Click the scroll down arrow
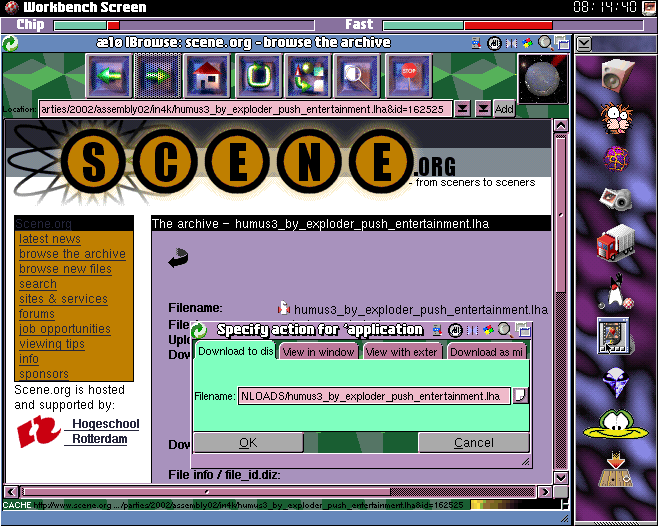 pyautogui.click(x=561, y=477)
